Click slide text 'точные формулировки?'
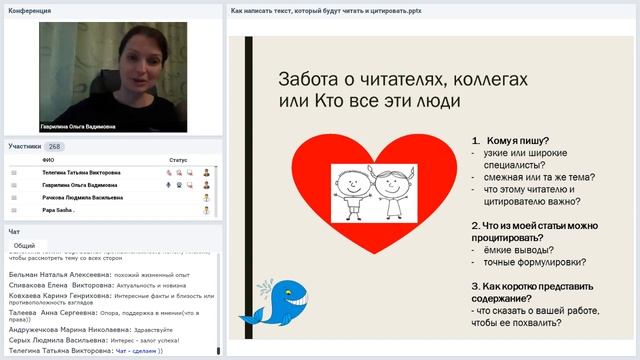Screen dimensions: 640x360 point(535,262)
